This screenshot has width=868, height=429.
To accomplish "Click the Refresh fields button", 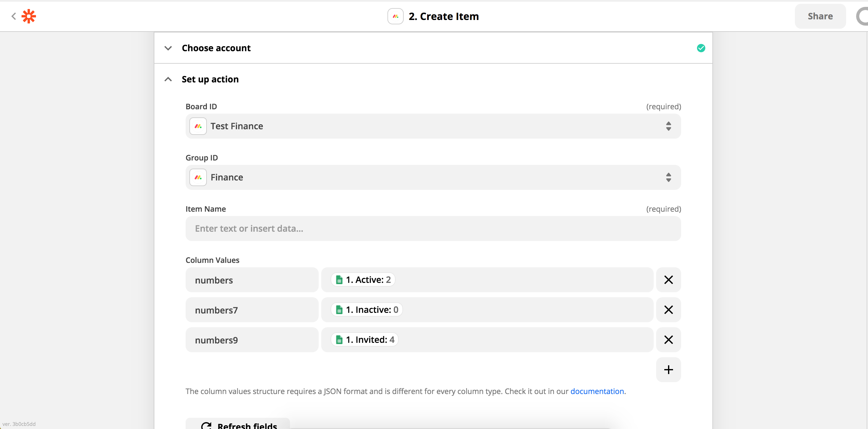I will (x=238, y=424).
